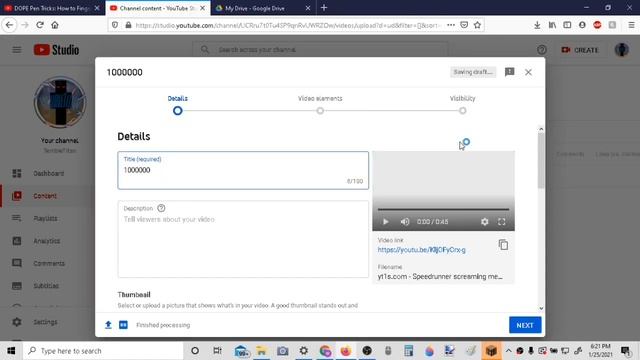Click the search across your channel field
The height and width of the screenshot is (360, 640).
[320, 50]
